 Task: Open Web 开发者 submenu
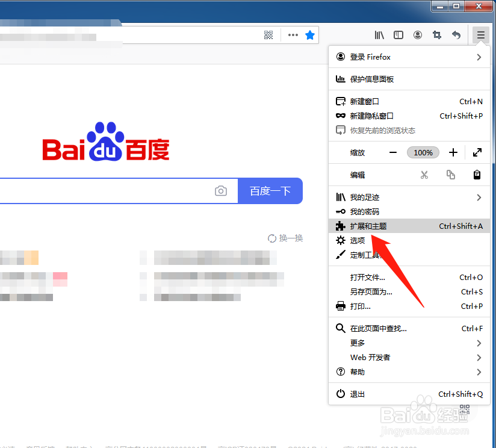coord(409,358)
